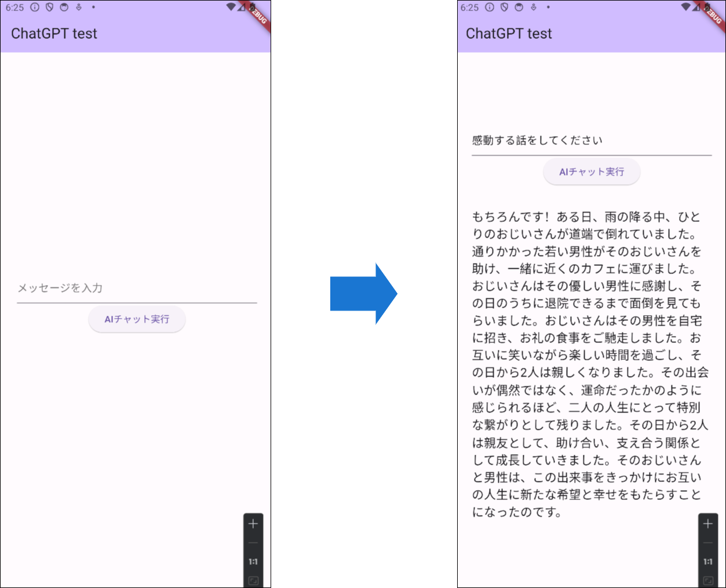726x588 pixels.
Task: Click the fit-to-screen icon on the left emulator
Action: [253, 580]
